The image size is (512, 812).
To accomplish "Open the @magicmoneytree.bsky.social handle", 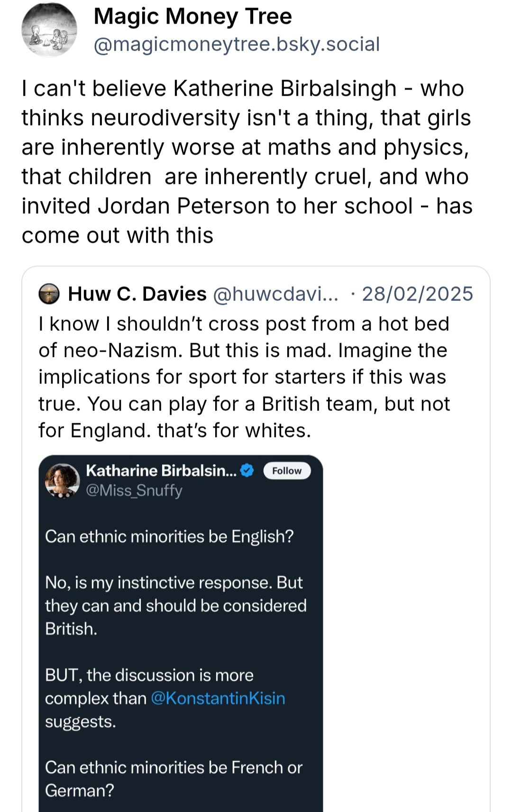I will 237,45.
